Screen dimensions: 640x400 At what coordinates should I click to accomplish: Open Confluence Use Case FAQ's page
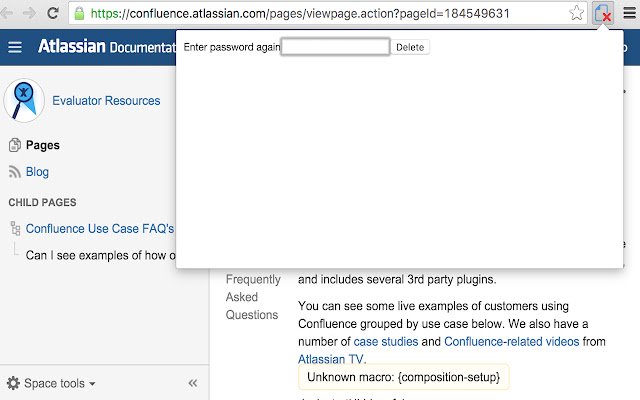(x=100, y=229)
